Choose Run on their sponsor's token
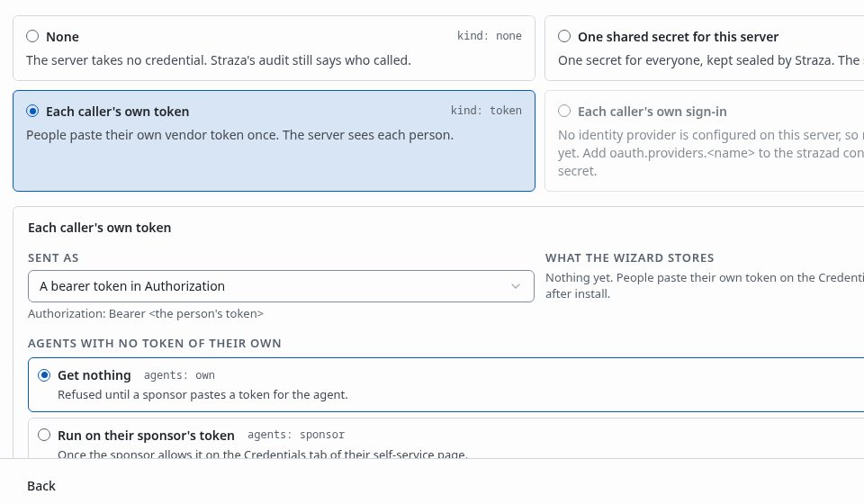The image size is (864, 504). pos(44,435)
